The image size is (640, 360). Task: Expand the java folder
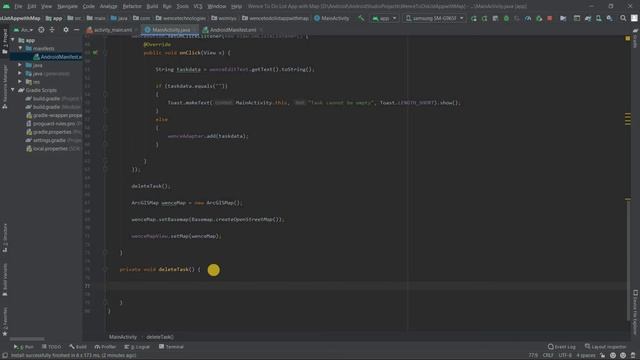point(20,65)
